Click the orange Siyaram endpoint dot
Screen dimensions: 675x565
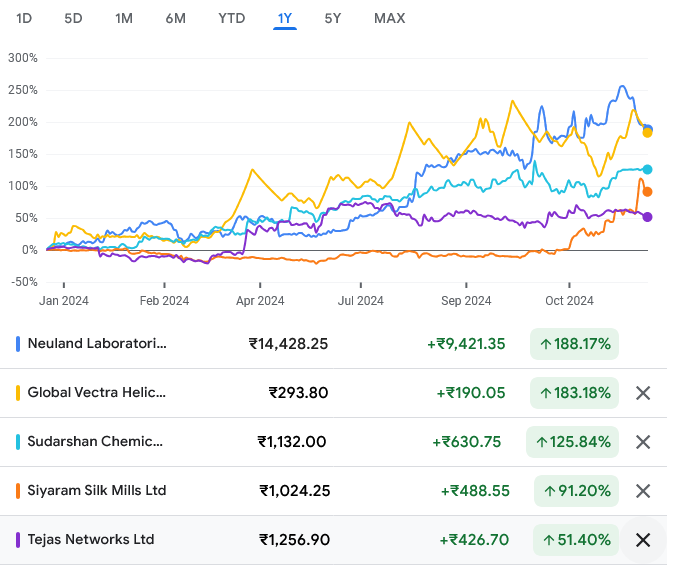[x=647, y=192]
